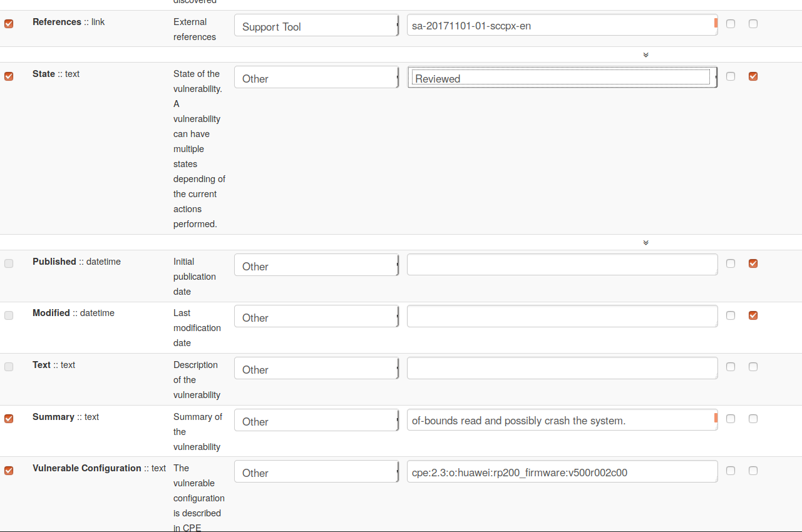Click the Modified datetime value field
Viewport: 802px width, 532px height.
562,316
